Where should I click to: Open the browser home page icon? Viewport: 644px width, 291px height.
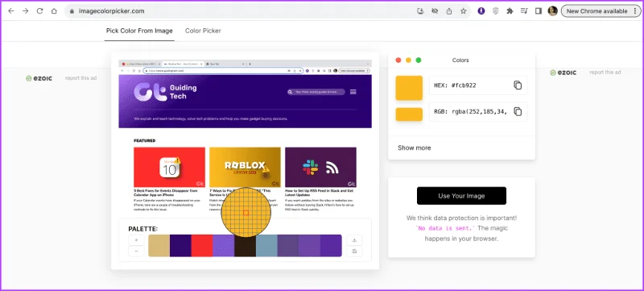pyautogui.click(x=54, y=11)
